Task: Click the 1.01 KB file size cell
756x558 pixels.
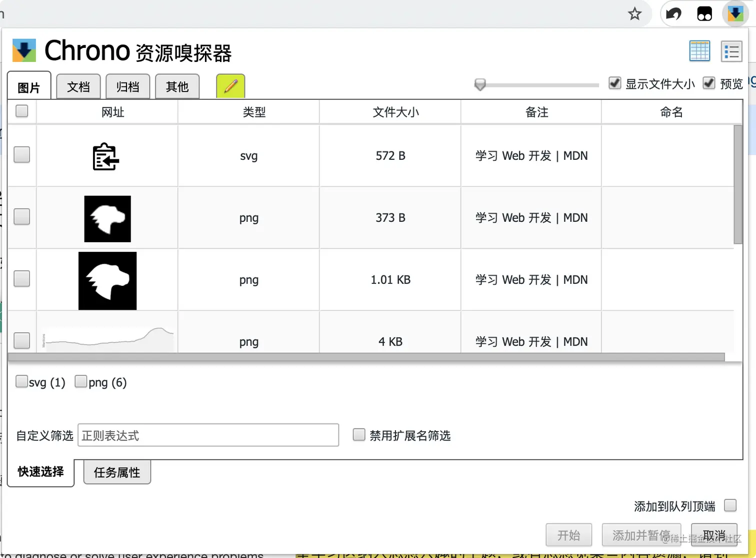Action: click(390, 280)
